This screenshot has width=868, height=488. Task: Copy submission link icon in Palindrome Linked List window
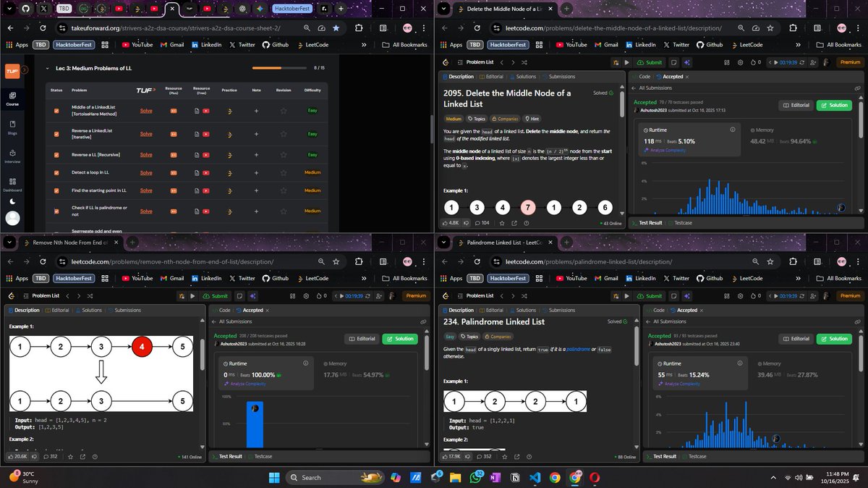point(857,321)
